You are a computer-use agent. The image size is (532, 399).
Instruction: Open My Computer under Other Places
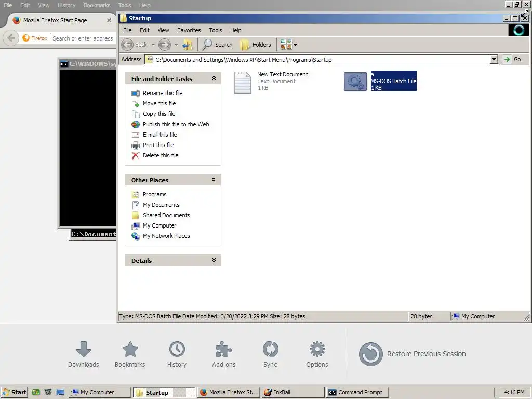(x=159, y=225)
